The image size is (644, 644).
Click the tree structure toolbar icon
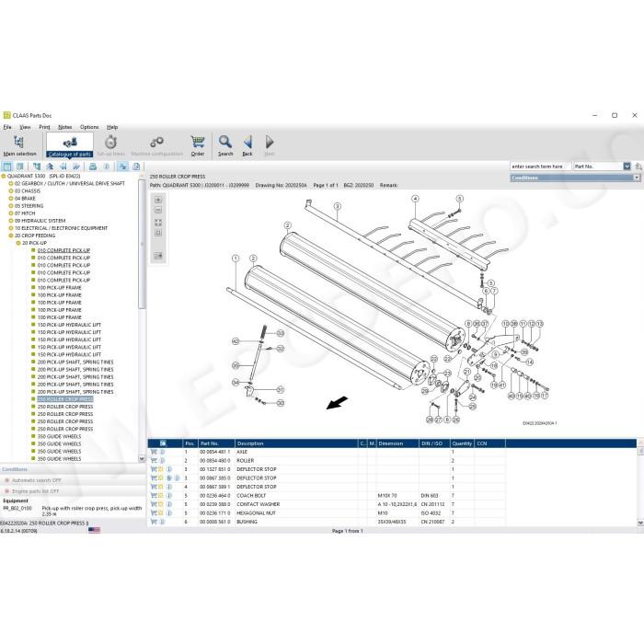coord(37,167)
